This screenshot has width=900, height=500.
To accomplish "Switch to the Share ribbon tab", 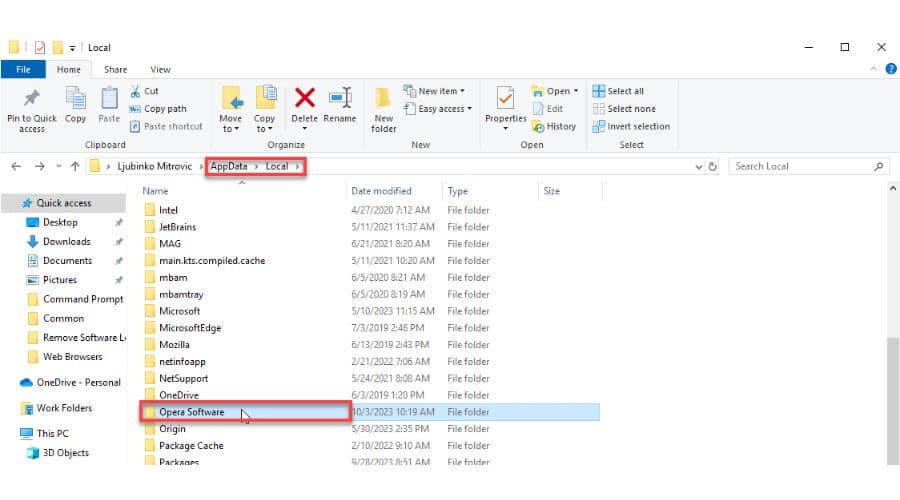I will tap(115, 69).
